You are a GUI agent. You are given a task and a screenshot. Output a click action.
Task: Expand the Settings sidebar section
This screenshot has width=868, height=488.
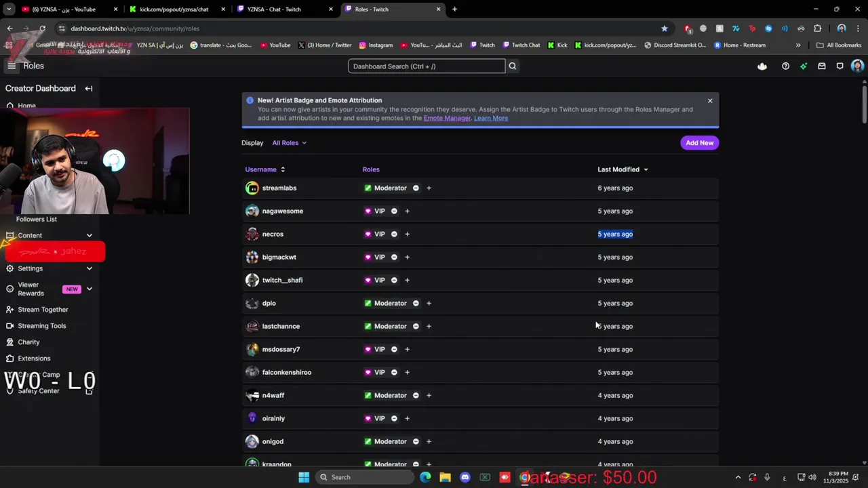[x=89, y=268]
